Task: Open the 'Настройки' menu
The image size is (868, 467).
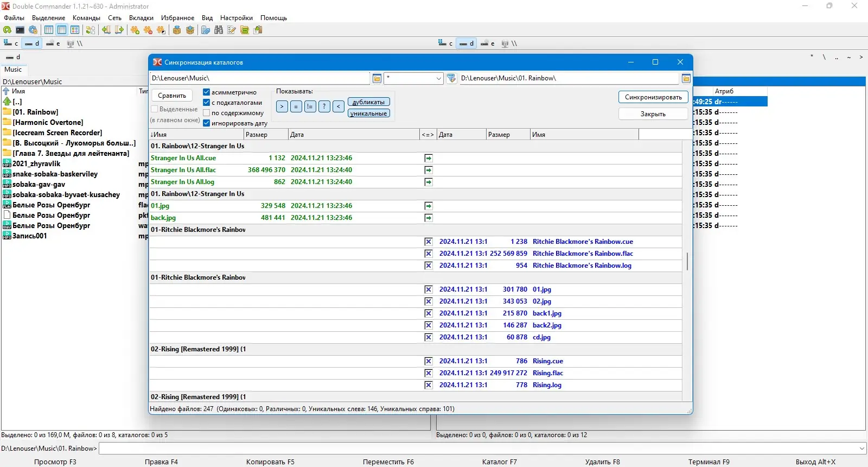Action: tap(236, 18)
